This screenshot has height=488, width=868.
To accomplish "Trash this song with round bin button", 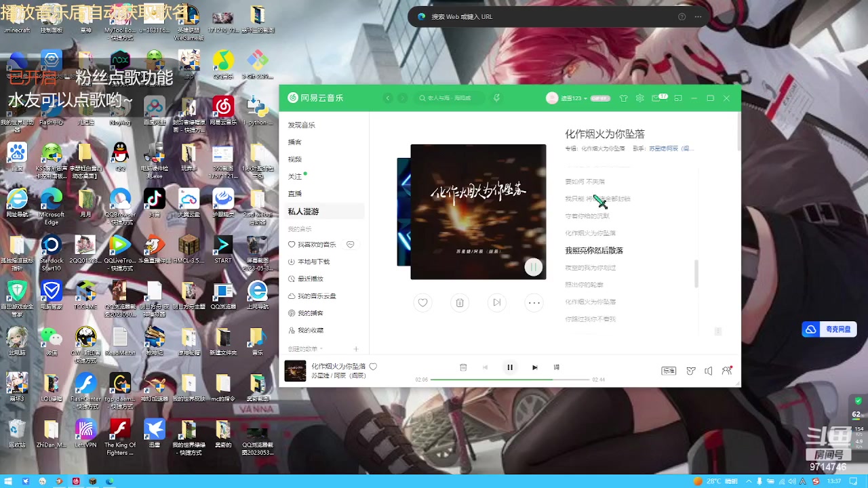I will tap(460, 302).
